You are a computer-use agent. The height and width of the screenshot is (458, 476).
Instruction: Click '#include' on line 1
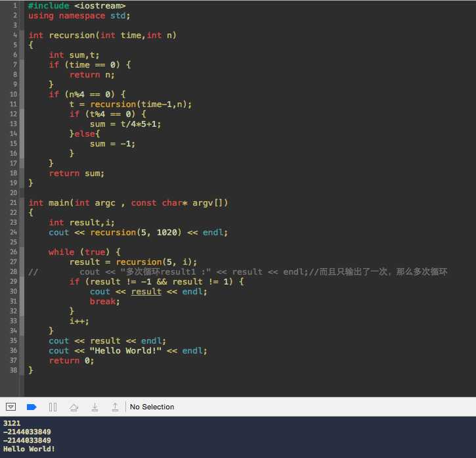49,5
